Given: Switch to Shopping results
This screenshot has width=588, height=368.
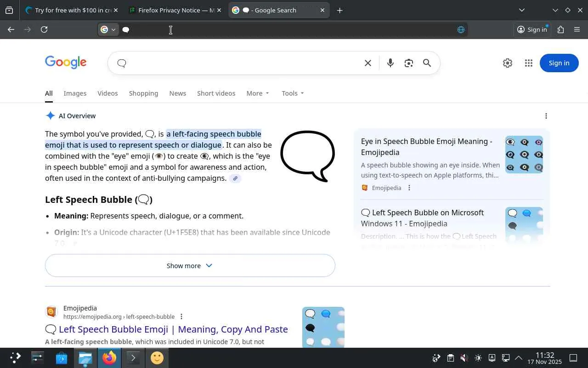Looking at the screenshot, I should coord(143,93).
